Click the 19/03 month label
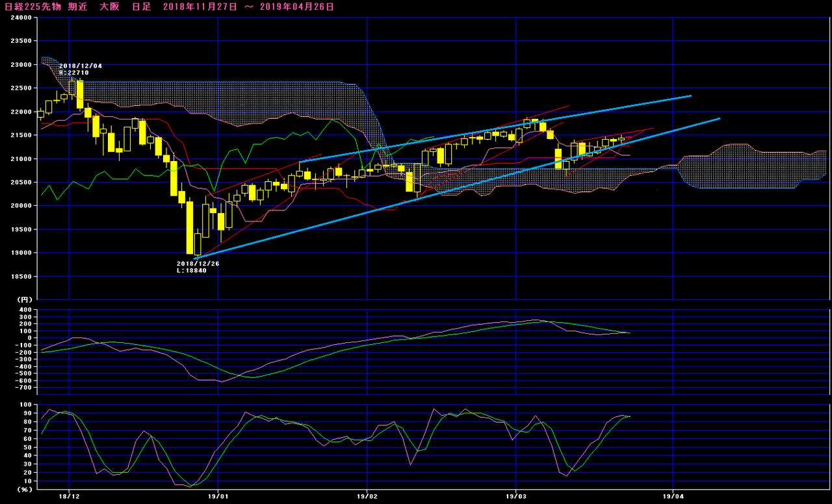This screenshot has width=832, height=504. coord(515,496)
